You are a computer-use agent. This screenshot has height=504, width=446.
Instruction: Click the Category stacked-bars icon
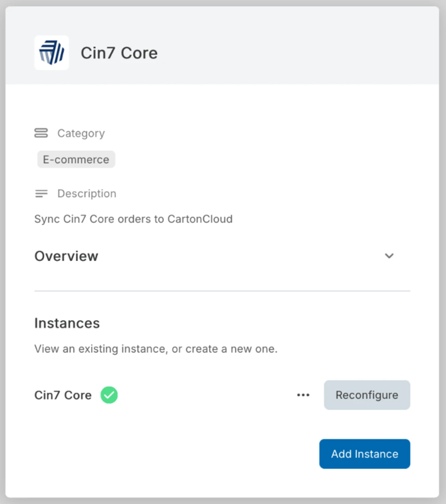[x=41, y=133]
